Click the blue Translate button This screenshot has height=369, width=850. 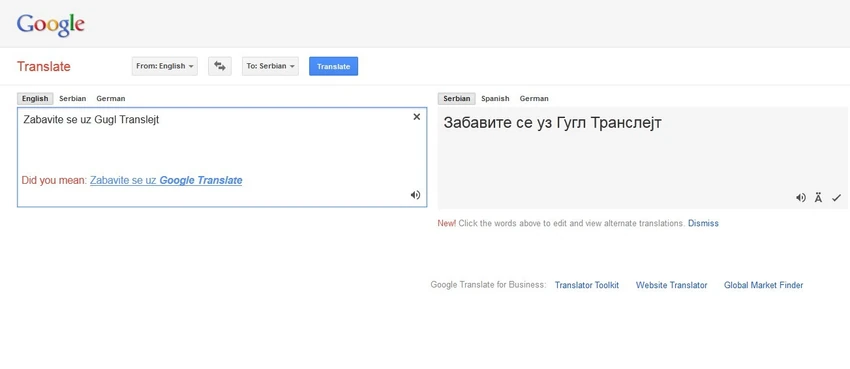point(333,66)
